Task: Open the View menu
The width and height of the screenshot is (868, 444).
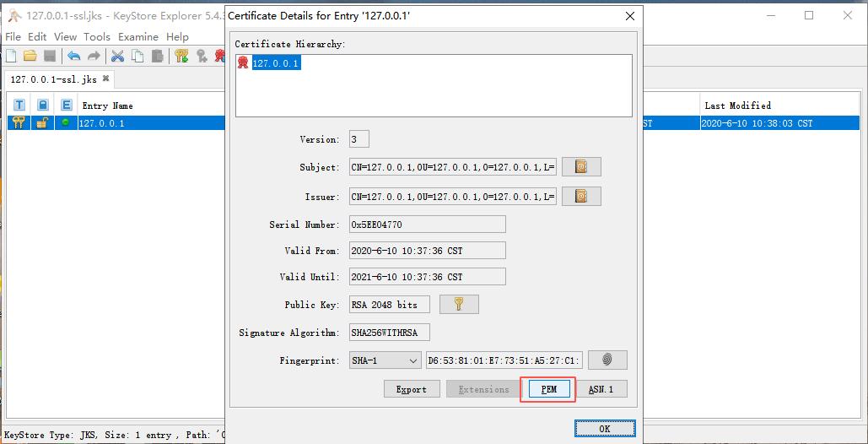Action: pos(65,37)
